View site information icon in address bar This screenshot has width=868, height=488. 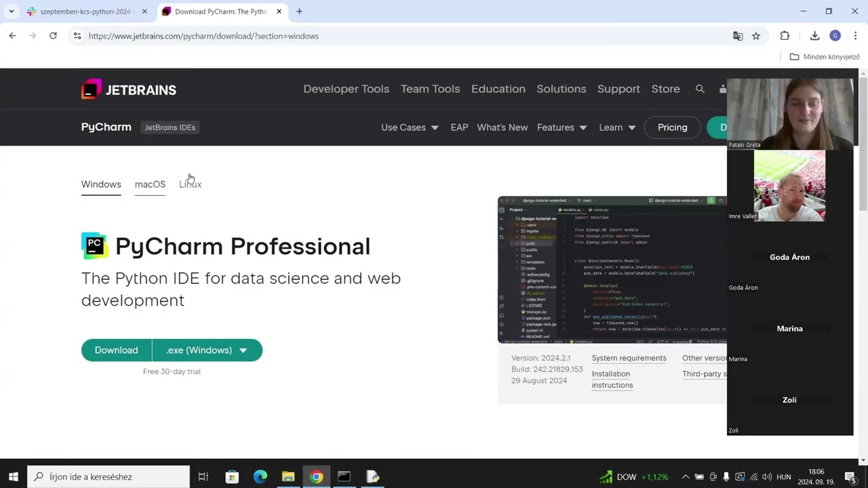[77, 36]
